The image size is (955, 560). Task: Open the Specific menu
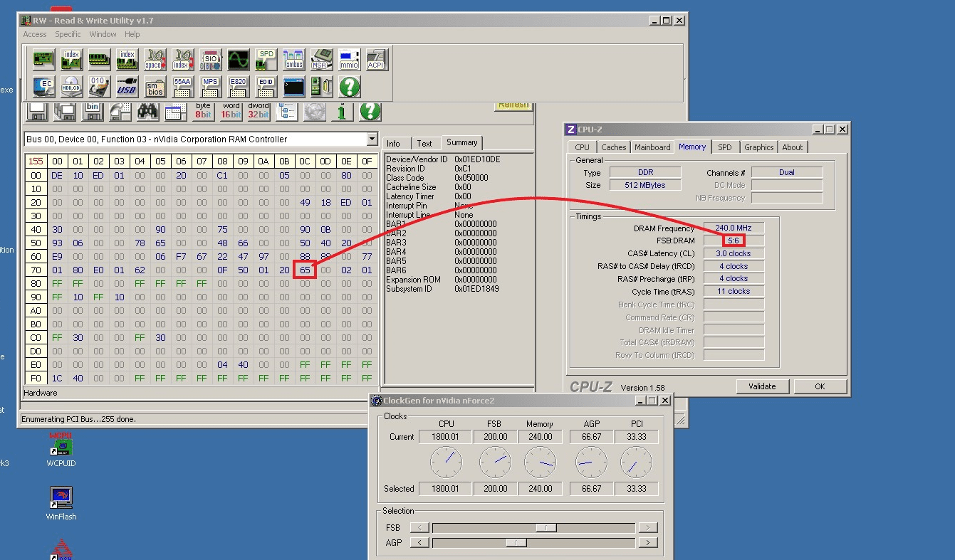(x=68, y=34)
